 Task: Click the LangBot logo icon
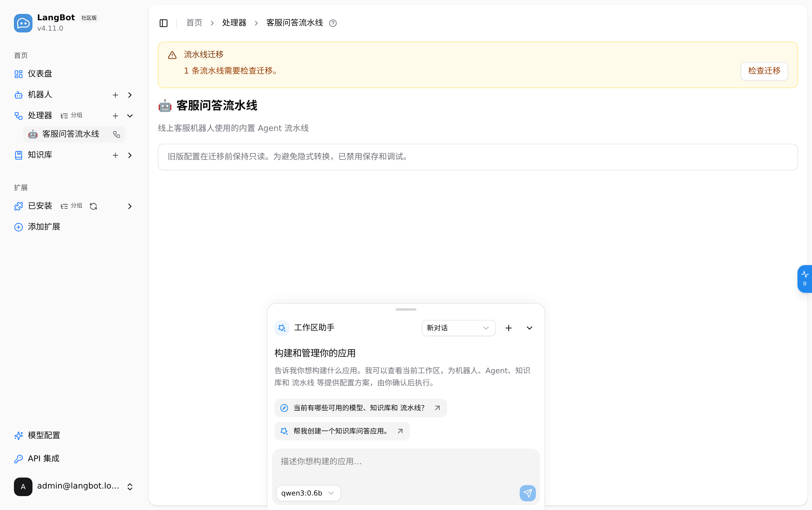23,23
